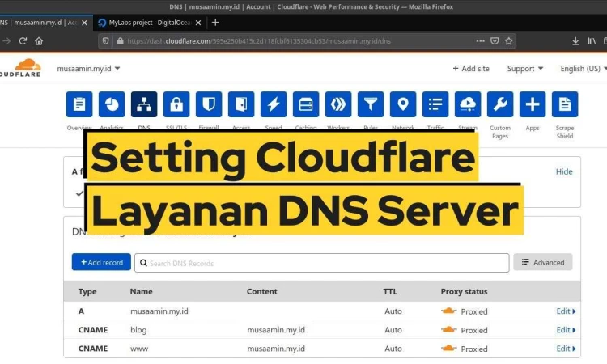Click the Cloudflare logo
Screen dimensions: 607x364
[x=20, y=68]
